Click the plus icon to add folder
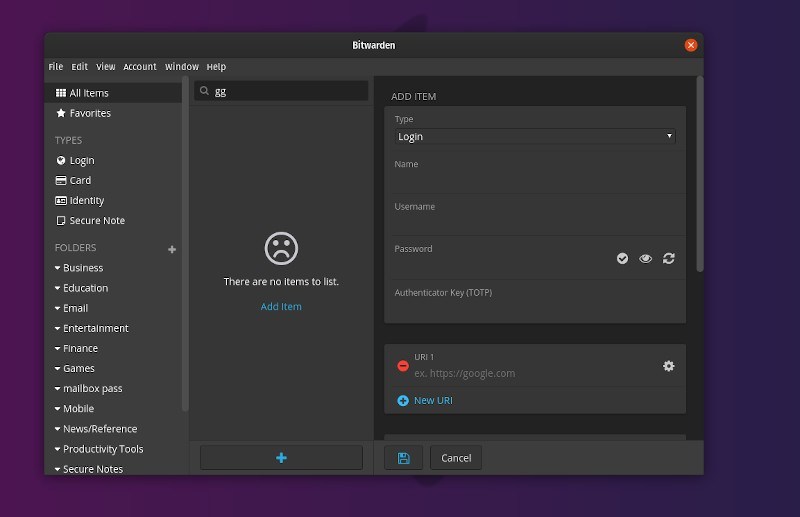Screen dimensions: 800x517 (172, 249)
